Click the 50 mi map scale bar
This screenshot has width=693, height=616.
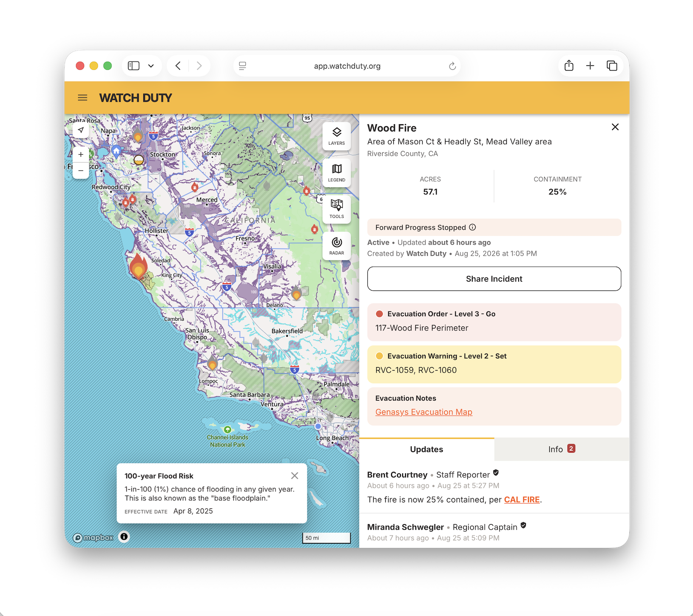pos(327,538)
